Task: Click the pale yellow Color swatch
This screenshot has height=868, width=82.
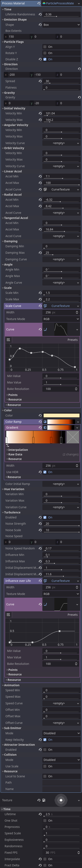Action: [61, 415]
